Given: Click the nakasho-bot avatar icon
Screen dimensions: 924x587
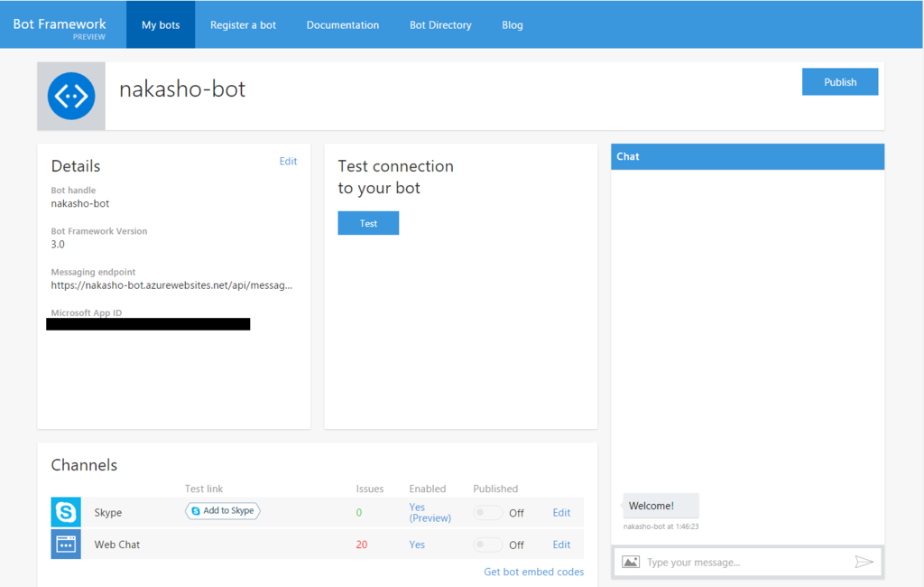Looking at the screenshot, I should (71, 96).
